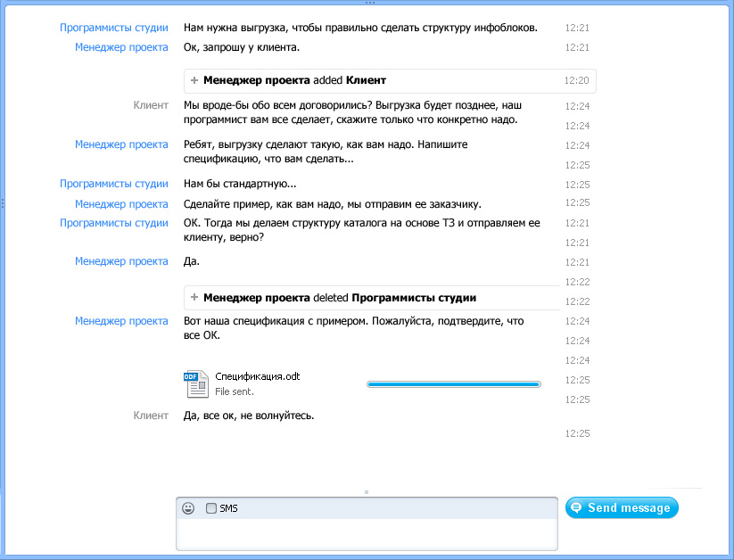This screenshot has height=560, width=734.
Task: Click the file transfer progress bar
Action: click(454, 384)
